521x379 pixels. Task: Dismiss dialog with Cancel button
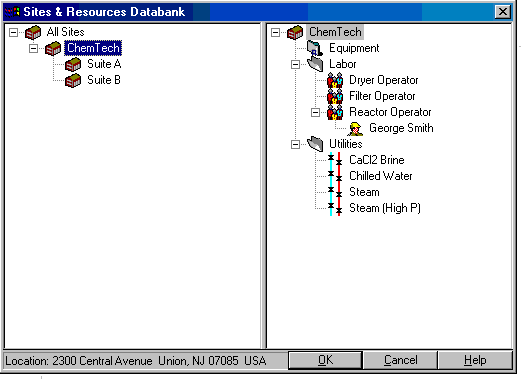[x=400, y=360]
